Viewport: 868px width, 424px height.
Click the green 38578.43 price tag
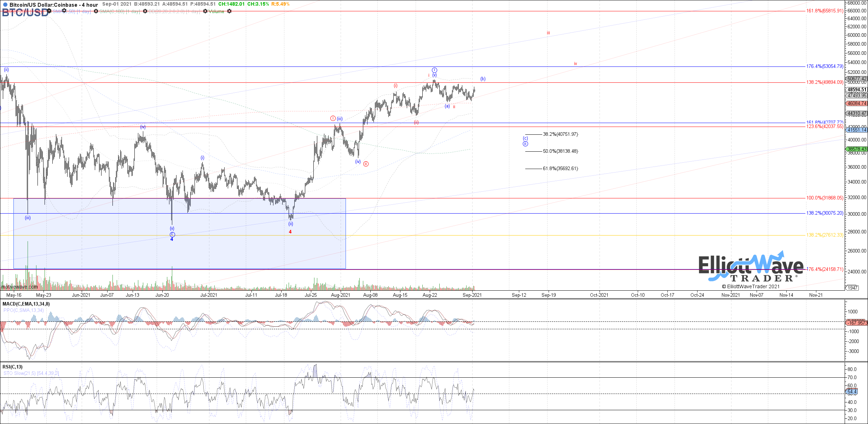[x=856, y=149]
